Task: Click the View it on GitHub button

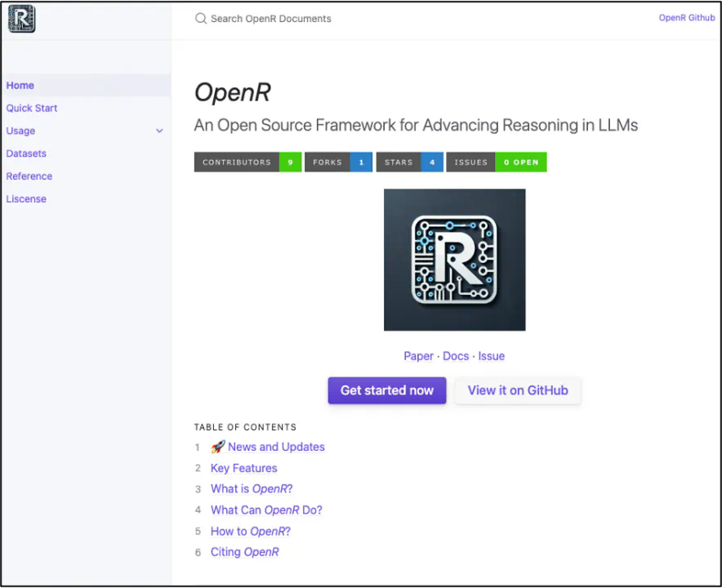Action: [517, 390]
